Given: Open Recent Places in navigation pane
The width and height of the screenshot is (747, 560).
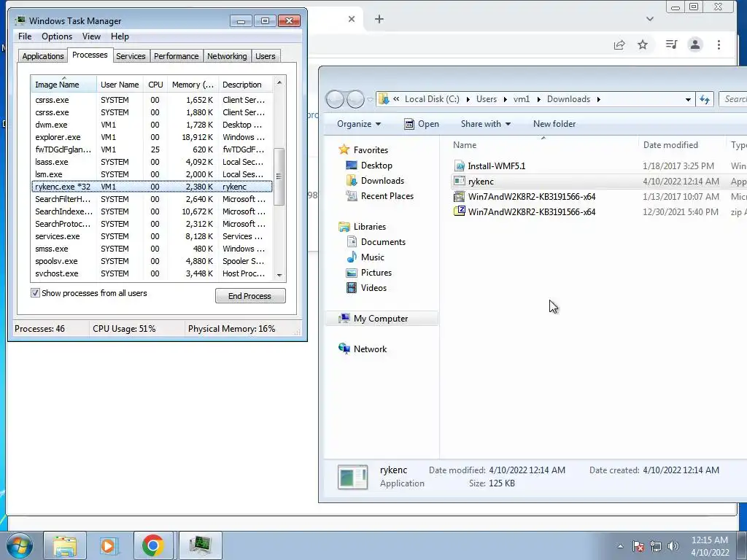Looking at the screenshot, I should pos(387,195).
